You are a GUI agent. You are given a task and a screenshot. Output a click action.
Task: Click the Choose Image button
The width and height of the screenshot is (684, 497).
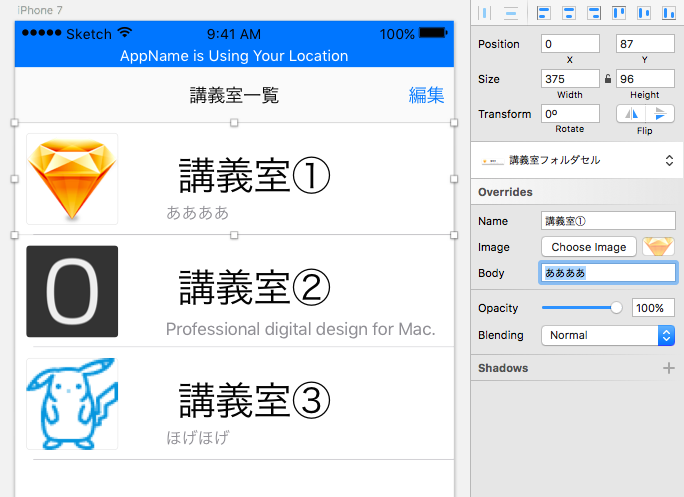coord(588,247)
